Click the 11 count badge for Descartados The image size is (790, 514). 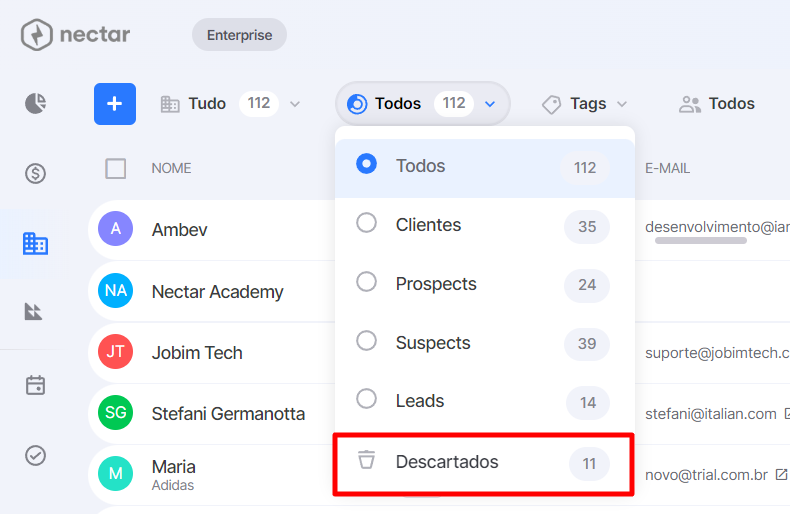pos(589,464)
